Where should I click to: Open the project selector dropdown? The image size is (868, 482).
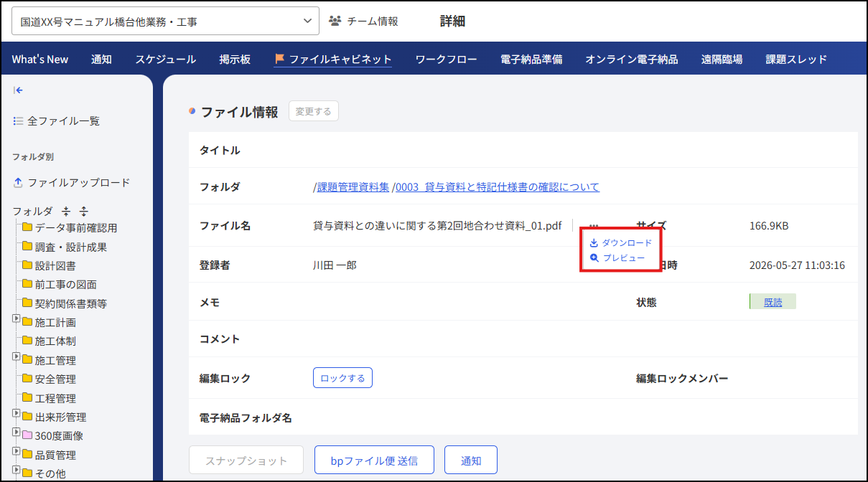pos(166,22)
